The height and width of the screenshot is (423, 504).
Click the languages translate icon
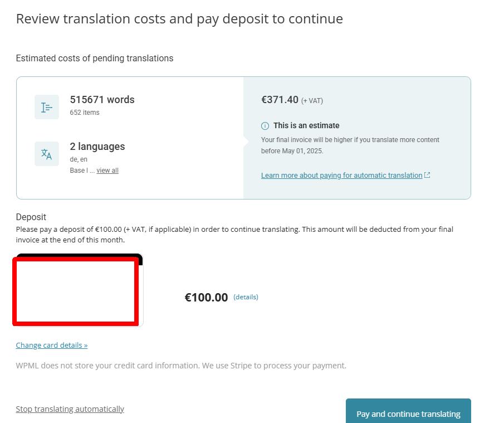(x=47, y=154)
